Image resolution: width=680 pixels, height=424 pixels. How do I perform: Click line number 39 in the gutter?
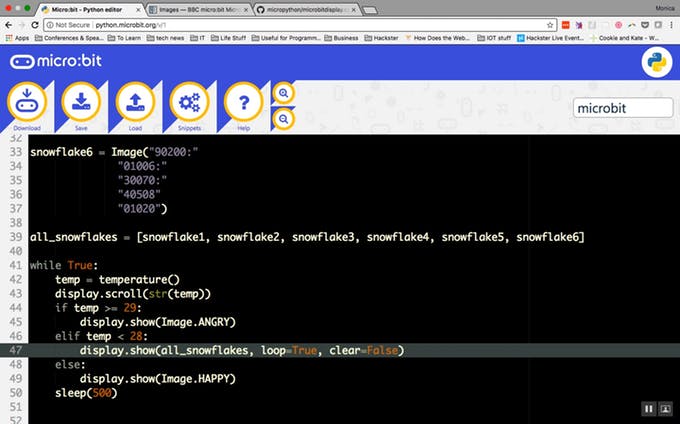point(16,237)
